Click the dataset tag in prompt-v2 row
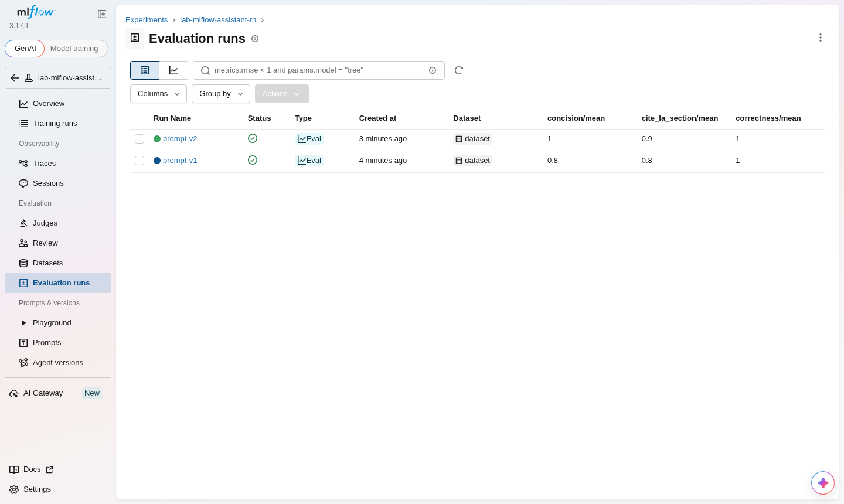Screen dimensions: 844x504 (472, 139)
